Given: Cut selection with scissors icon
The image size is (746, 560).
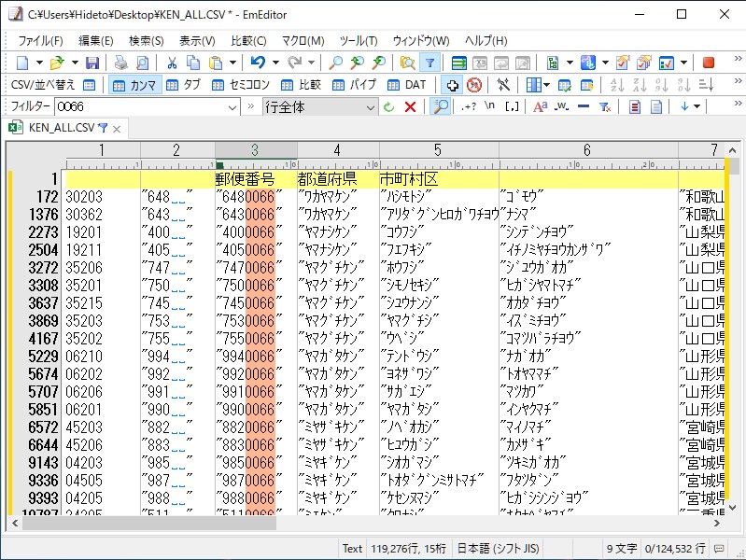Looking at the screenshot, I should [x=172, y=63].
